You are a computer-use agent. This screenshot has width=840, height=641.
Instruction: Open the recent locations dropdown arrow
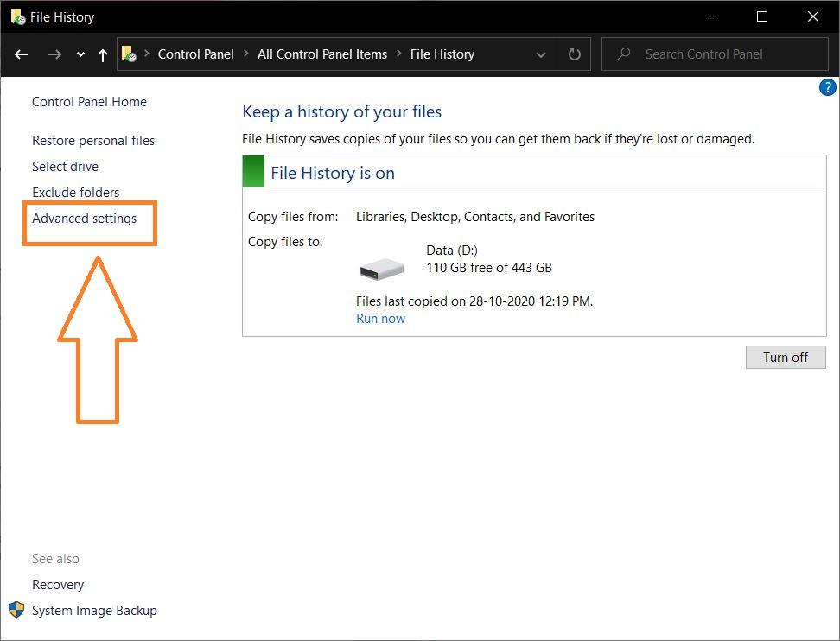[80, 54]
